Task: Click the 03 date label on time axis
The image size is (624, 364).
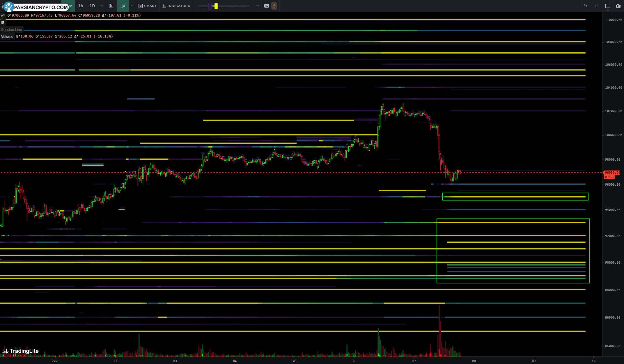Action: coord(175,361)
